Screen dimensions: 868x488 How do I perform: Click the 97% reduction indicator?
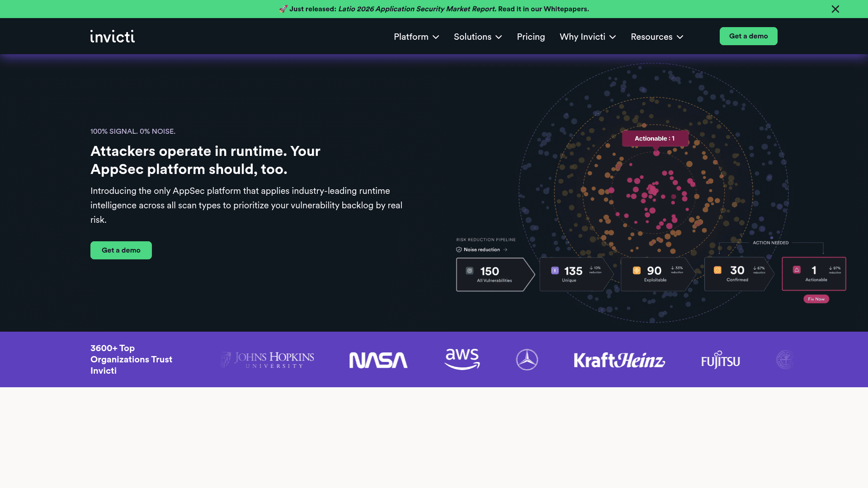point(835,270)
